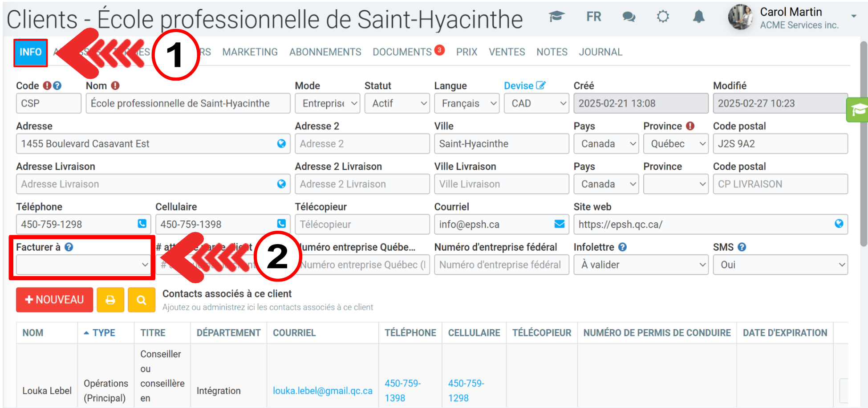Click the yellow print button
This screenshot has height=408, width=868.
(x=110, y=300)
